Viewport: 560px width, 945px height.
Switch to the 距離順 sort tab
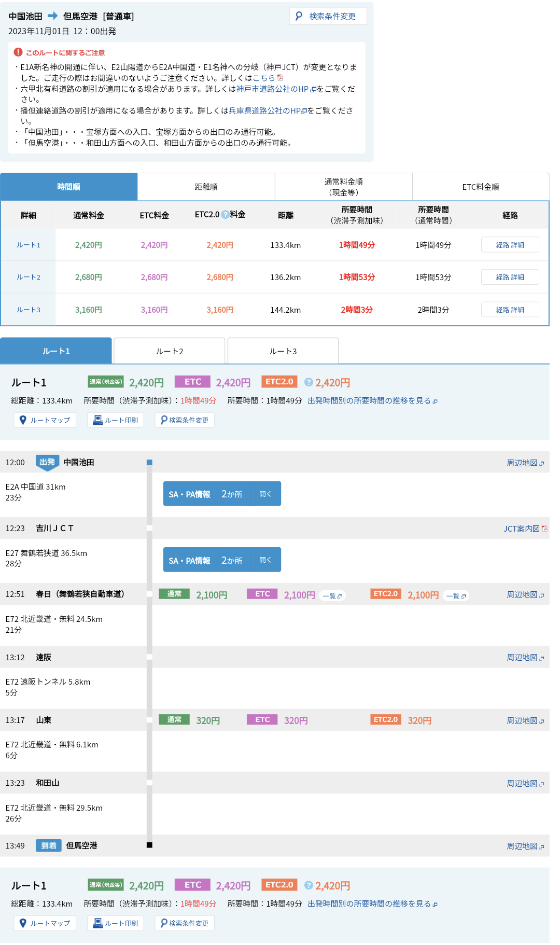click(x=206, y=187)
